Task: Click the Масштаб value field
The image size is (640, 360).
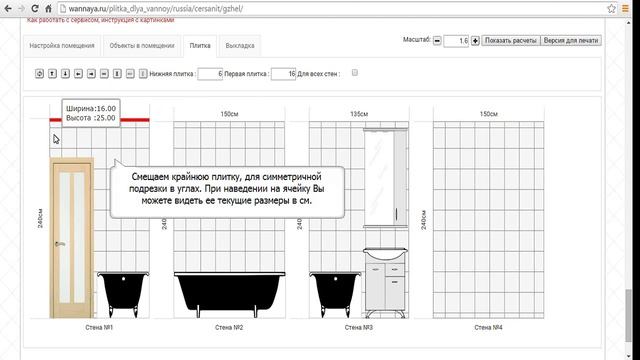Action: click(456, 41)
